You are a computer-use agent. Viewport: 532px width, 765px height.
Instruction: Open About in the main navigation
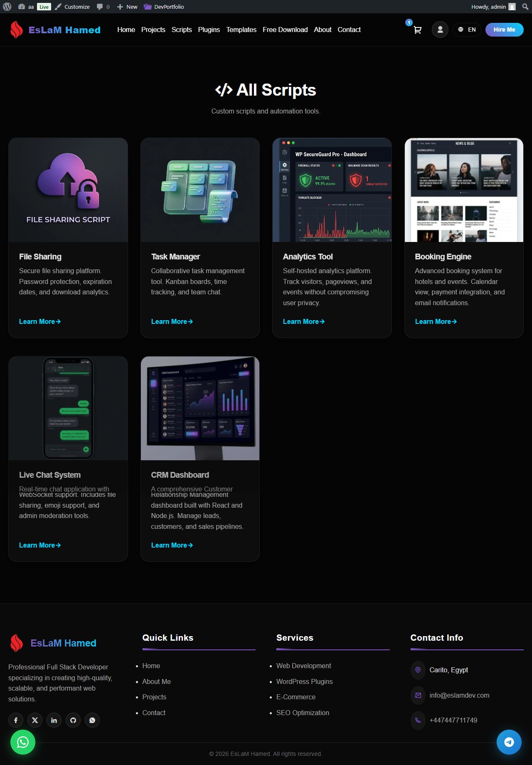coord(323,30)
